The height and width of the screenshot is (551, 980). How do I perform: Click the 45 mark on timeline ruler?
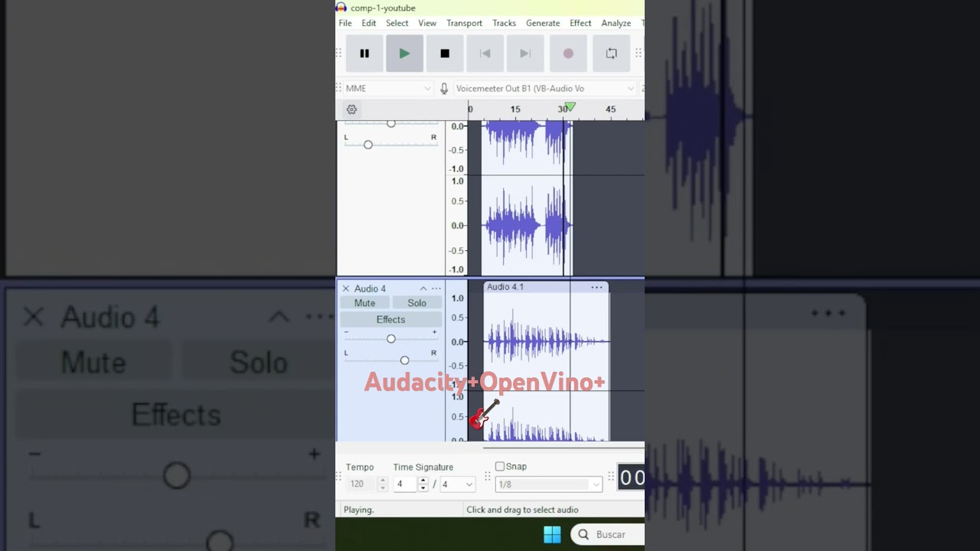click(610, 109)
